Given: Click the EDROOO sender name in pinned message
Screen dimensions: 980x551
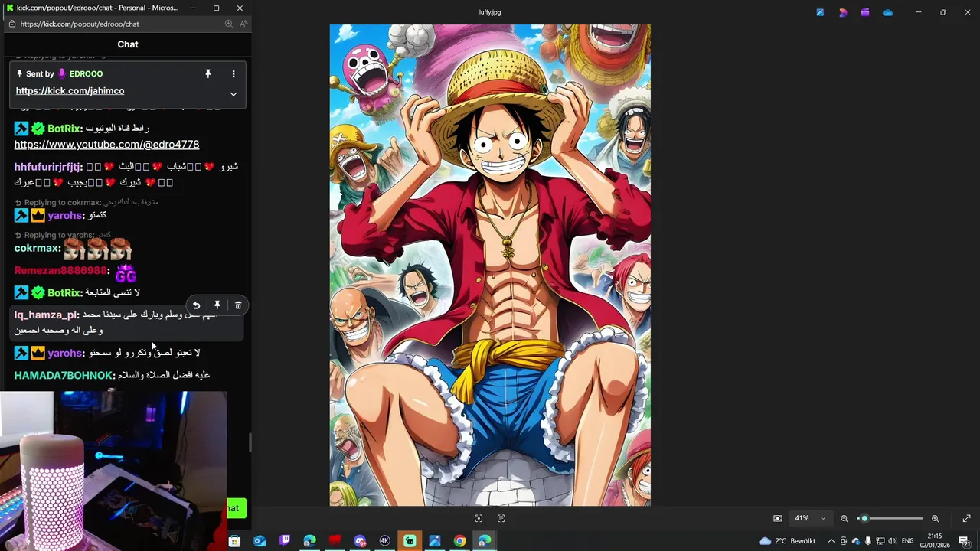Looking at the screenshot, I should [x=86, y=73].
